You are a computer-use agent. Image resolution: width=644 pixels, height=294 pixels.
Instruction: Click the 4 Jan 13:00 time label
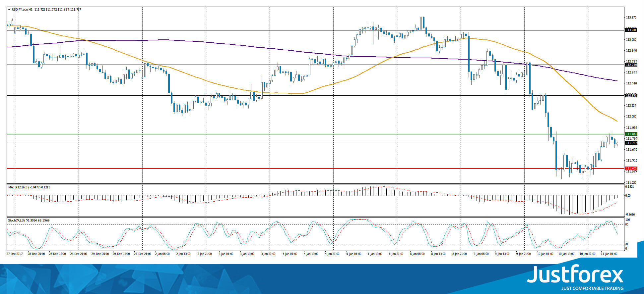tap(311, 254)
